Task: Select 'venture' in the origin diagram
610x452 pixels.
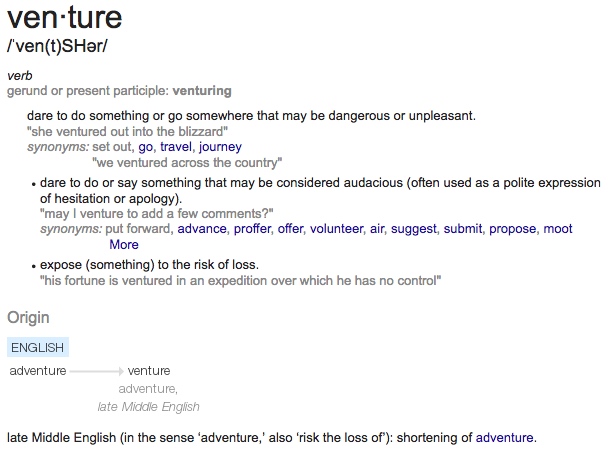Action: coord(149,371)
